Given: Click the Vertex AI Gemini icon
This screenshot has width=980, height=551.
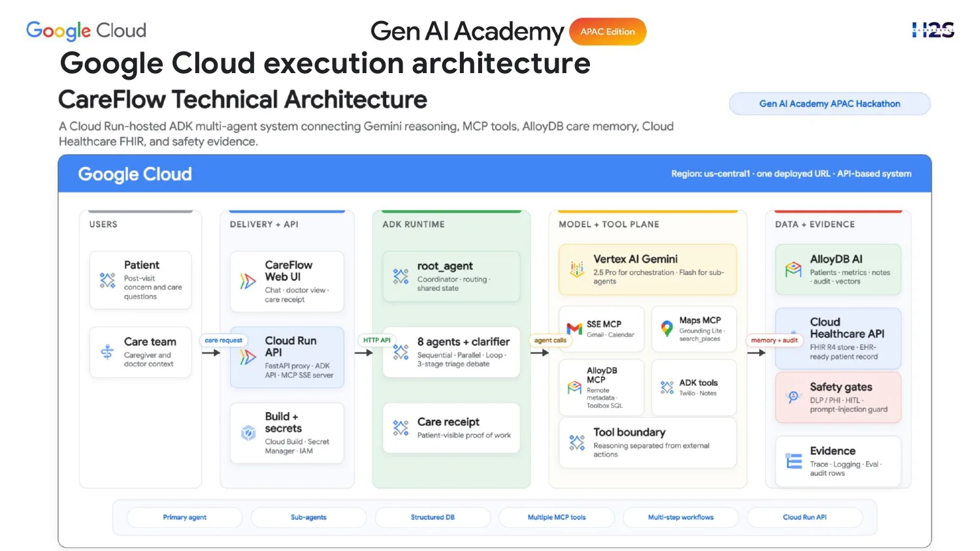Looking at the screenshot, I should (577, 269).
